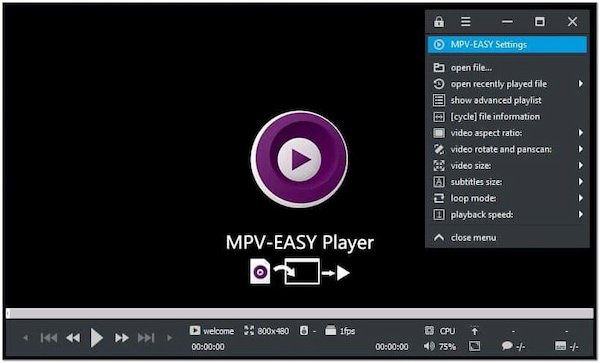Expand the recently played file submenu arrow
This screenshot has height=363, width=600.
click(x=580, y=84)
